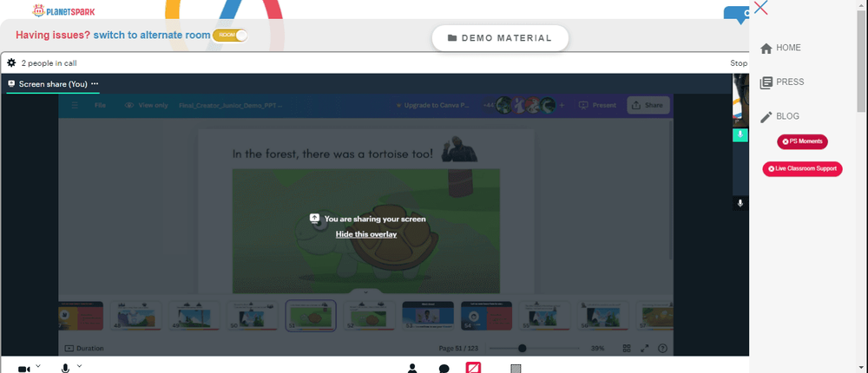
Task: Close the side menu with X icon
Action: 760,8
